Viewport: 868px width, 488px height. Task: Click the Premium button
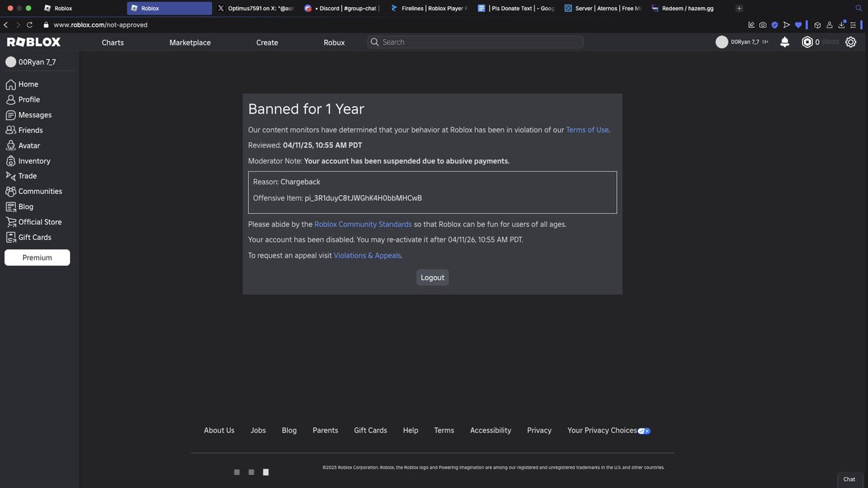(x=37, y=257)
